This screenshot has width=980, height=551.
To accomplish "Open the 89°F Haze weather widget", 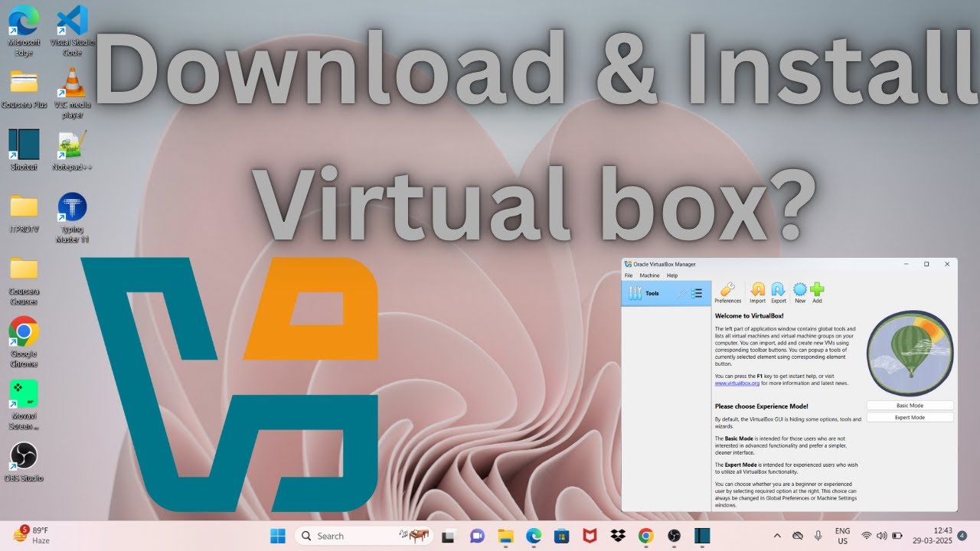I will pyautogui.click(x=31, y=535).
